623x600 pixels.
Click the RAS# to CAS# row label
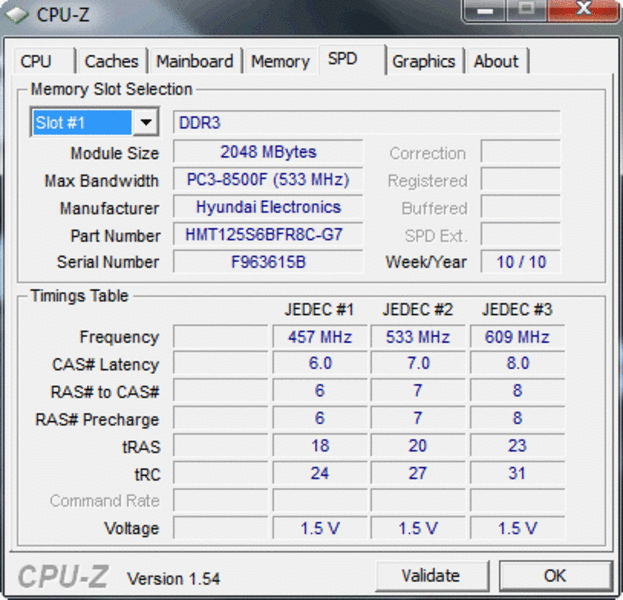(105, 392)
